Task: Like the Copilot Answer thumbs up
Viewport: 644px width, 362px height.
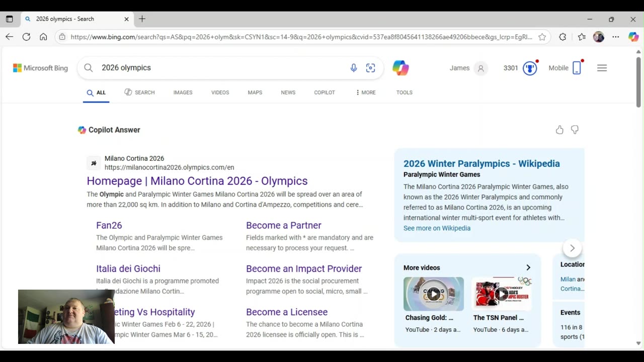Action: point(559,130)
